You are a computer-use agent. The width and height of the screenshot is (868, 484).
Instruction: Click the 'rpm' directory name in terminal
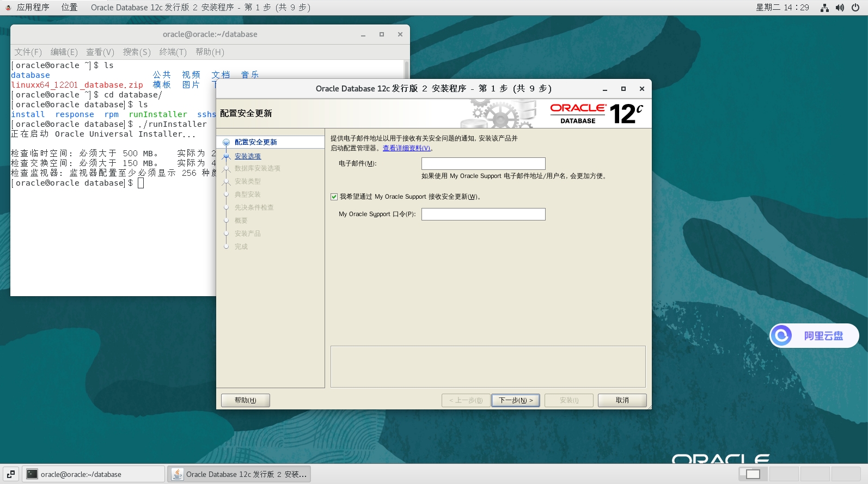[111, 114]
